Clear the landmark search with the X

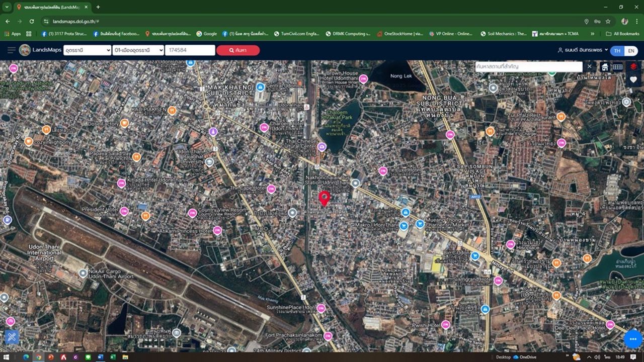[x=590, y=66]
